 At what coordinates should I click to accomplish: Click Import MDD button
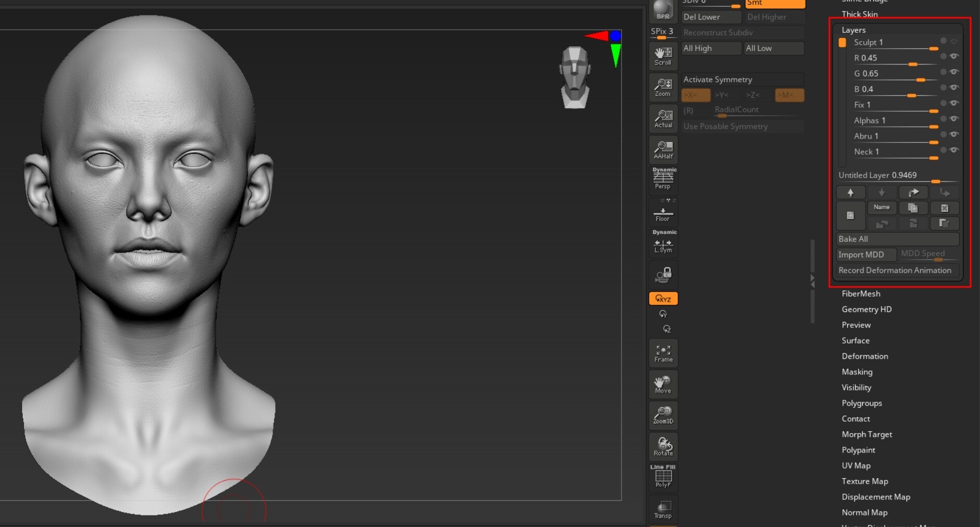[x=866, y=255]
